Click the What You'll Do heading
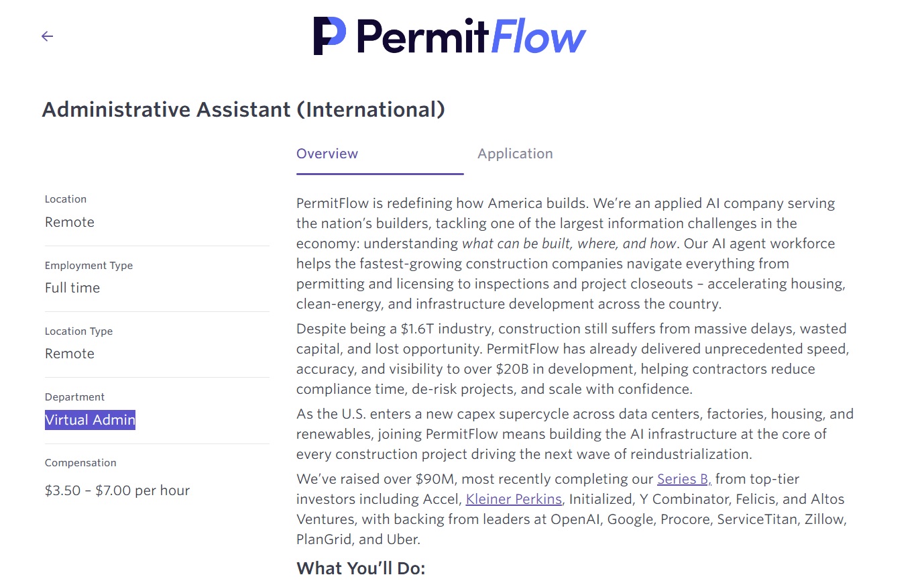 click(361, 568)
